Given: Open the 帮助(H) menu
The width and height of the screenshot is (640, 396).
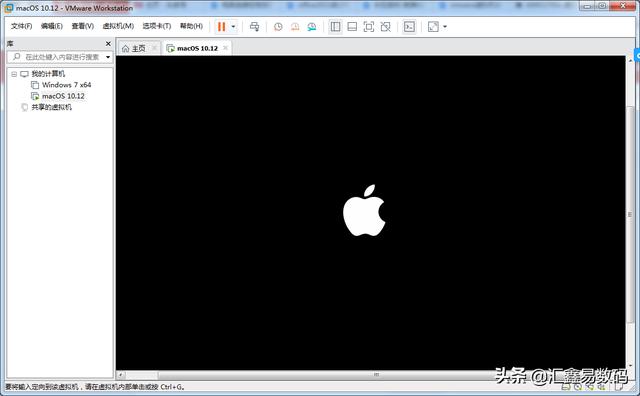Looking at the screenshot, I should point(191,26).
